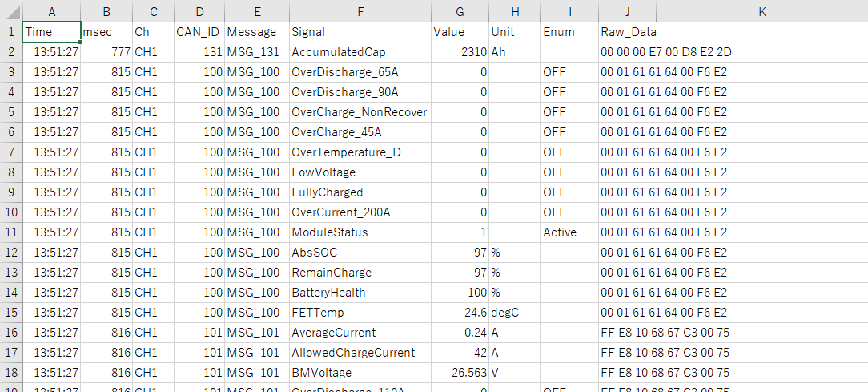Screen dimensions: 868x392
Task: Select the BMVoltage value 26.563 cell
Action: (x=460, y=373)
